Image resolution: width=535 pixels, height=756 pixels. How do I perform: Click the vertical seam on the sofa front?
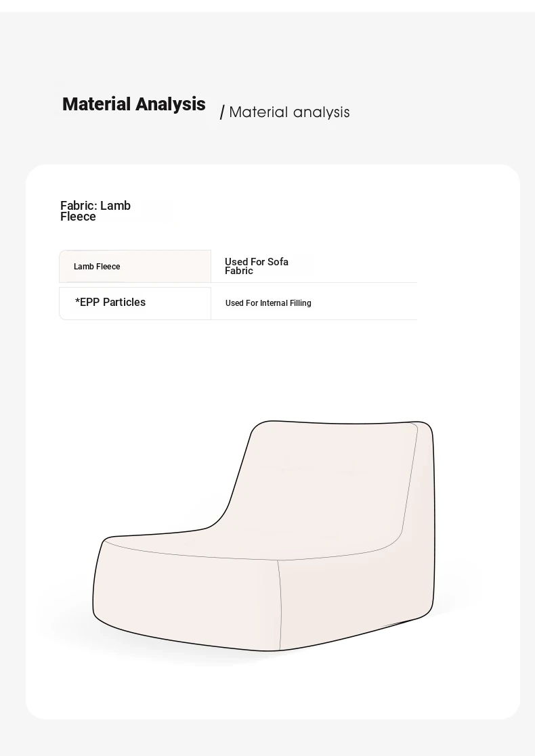click(279, 602)
